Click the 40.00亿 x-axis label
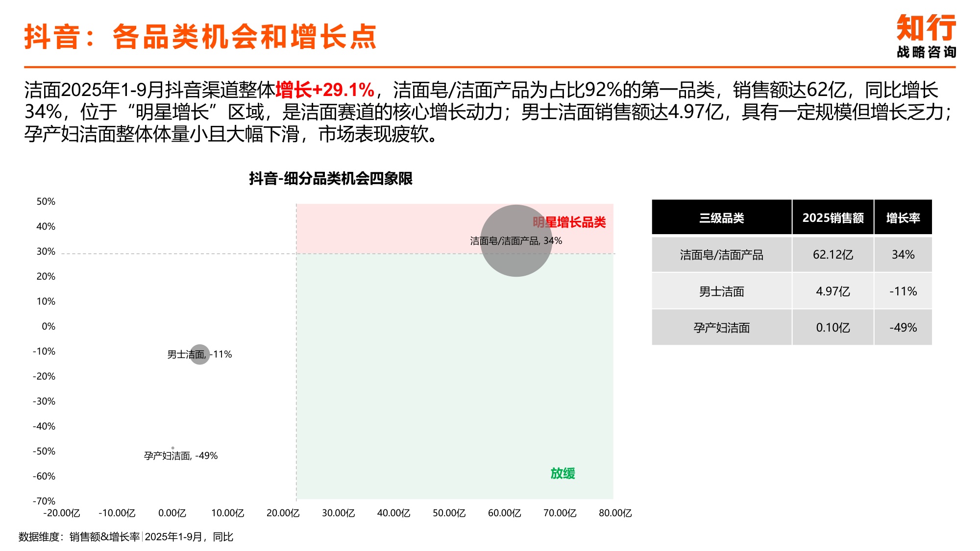The width and height of the screenshot is (980, 551). (x=394, y=513)
